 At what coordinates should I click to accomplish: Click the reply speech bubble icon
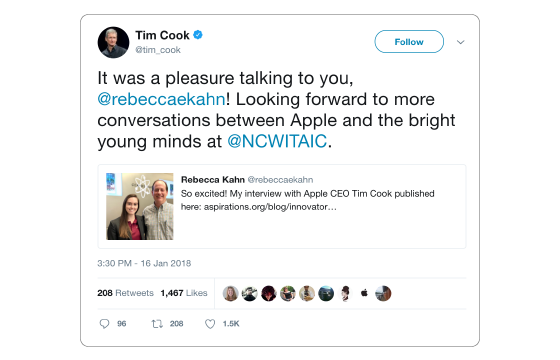click(x=104, y=324)
